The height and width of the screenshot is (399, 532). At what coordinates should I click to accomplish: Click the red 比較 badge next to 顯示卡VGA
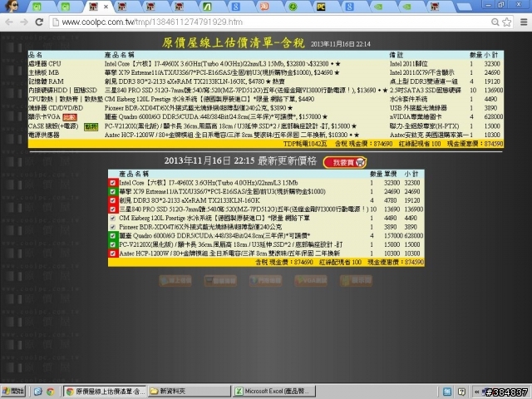pyautogui.click(x=70, y=117)
